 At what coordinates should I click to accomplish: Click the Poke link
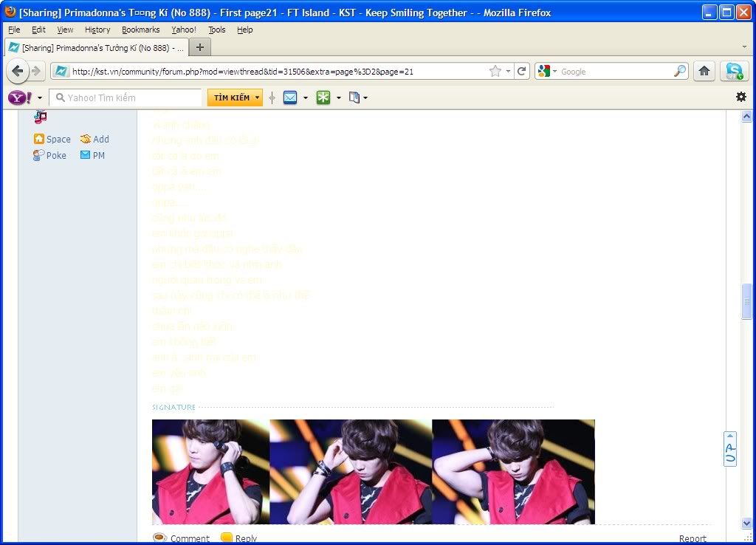[x=56, y=155]
